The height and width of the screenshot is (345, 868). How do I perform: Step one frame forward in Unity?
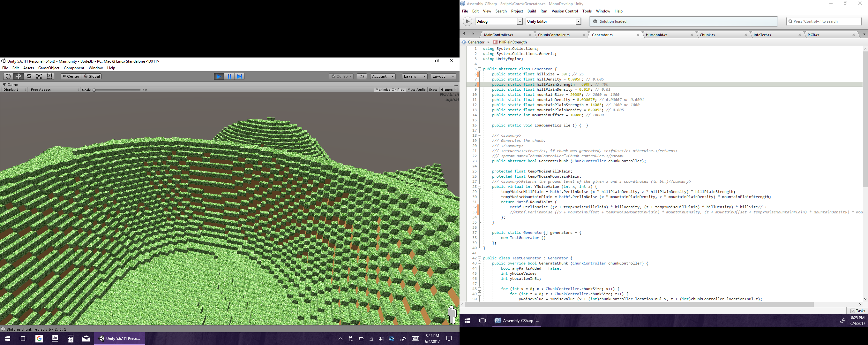(239, 77)
